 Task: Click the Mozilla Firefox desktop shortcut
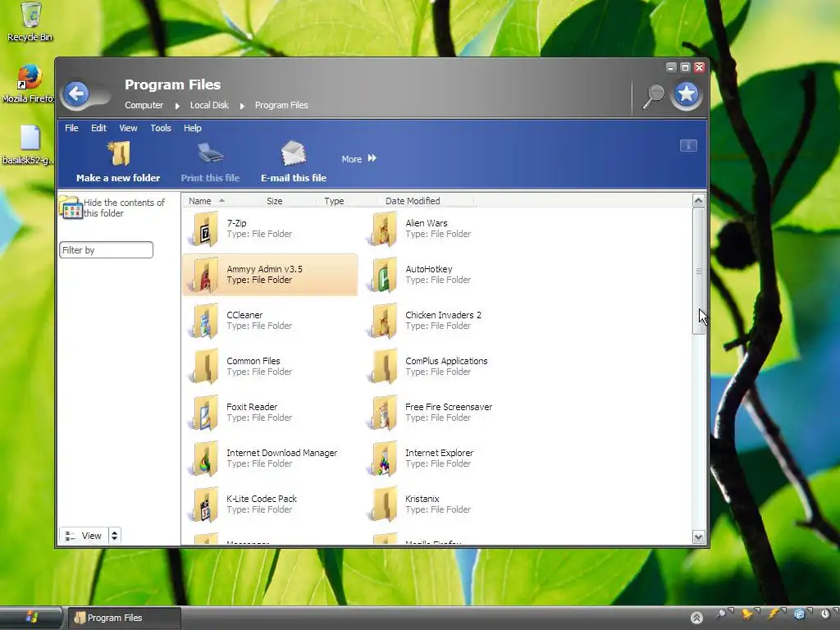click(28, 84)
